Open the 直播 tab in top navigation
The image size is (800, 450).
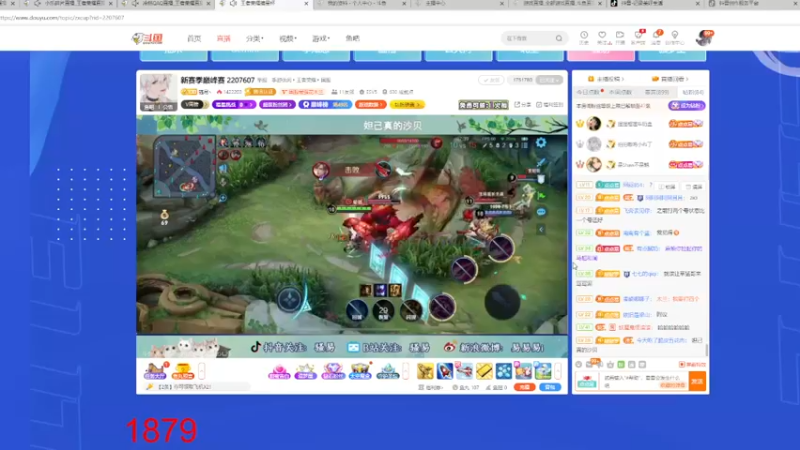223,38
